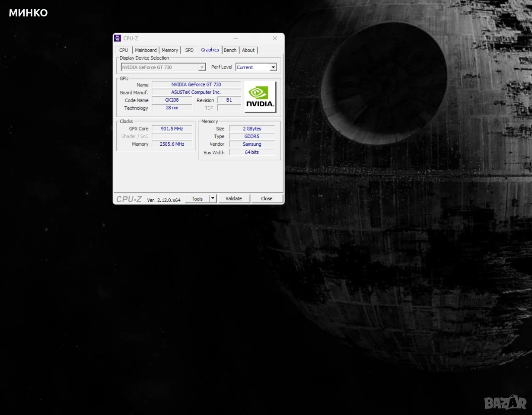This screenshot has height=415, width=532.
Task: Click the empty TDP field
Action: pos(229,108)
